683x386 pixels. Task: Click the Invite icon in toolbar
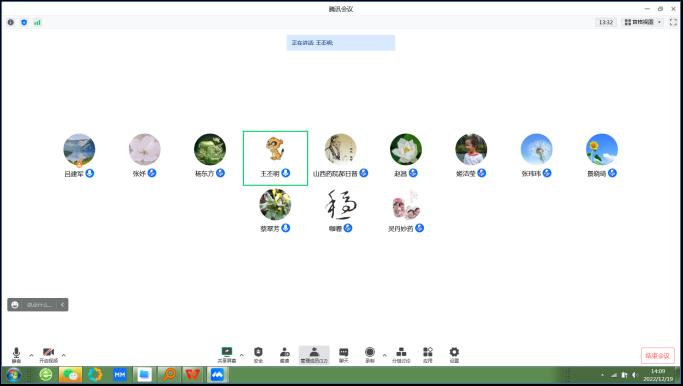(284, 355)
